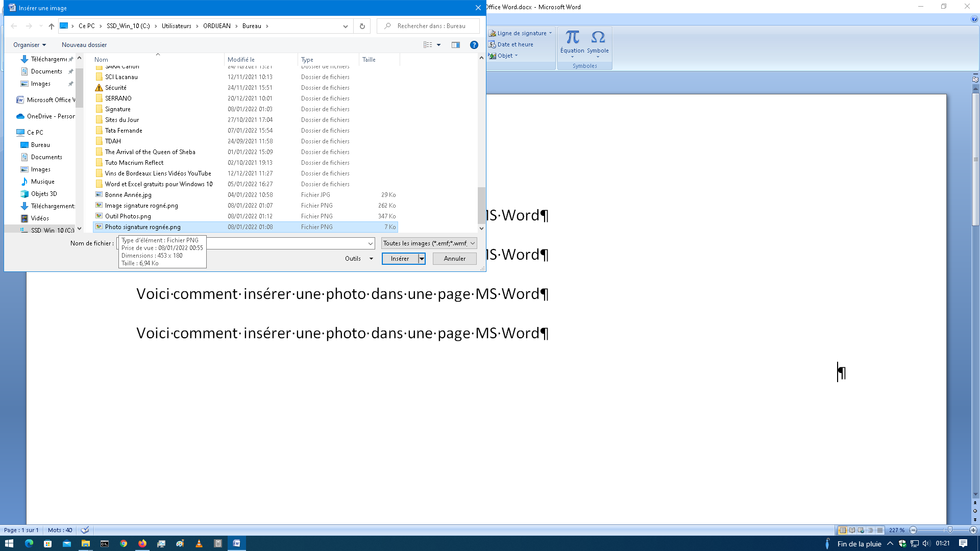Go up one folder level
The width and height of the screenshot is (980, 551).
coord(51,26)
